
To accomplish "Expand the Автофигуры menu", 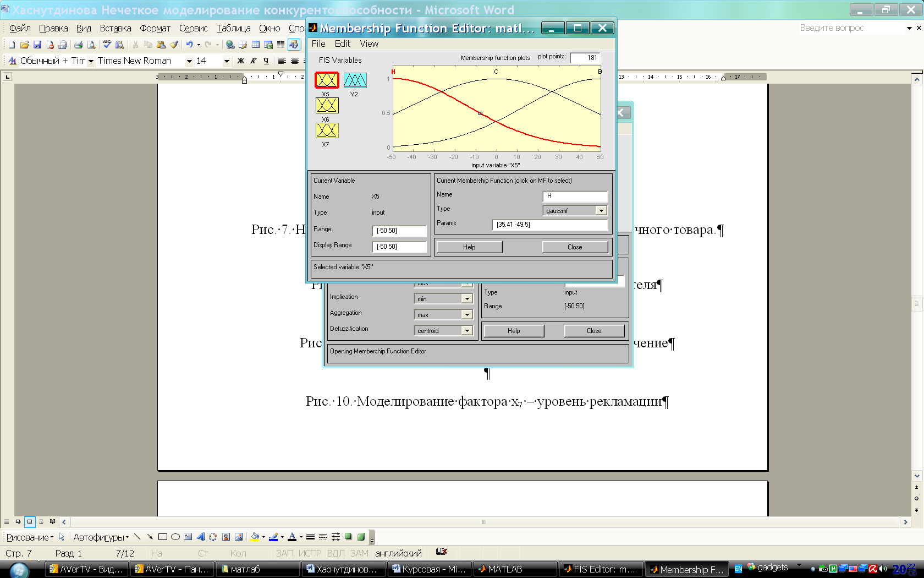I will click(101, 537).
